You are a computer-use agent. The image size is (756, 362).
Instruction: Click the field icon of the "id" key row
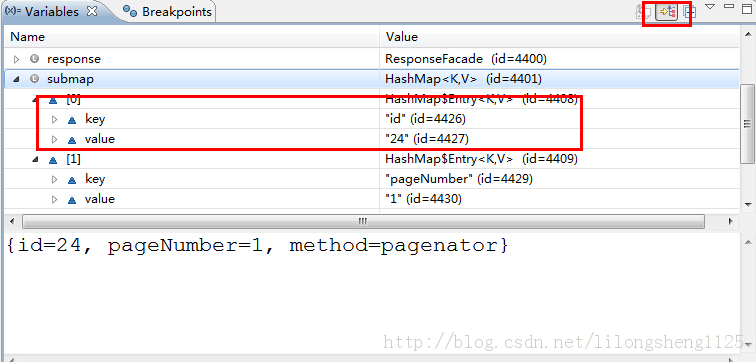[x=72, y=120]
